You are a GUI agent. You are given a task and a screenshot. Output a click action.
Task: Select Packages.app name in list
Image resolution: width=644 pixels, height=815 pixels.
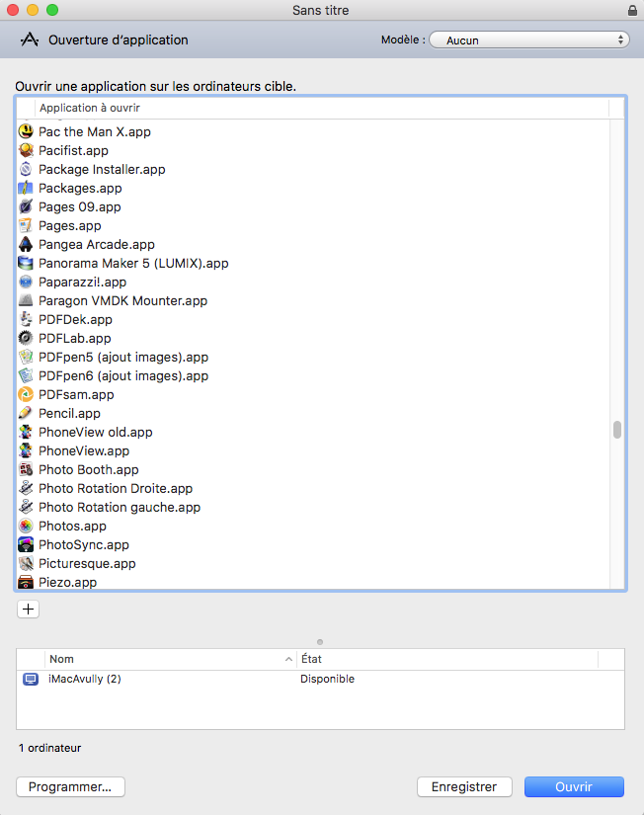pos(80,188)
